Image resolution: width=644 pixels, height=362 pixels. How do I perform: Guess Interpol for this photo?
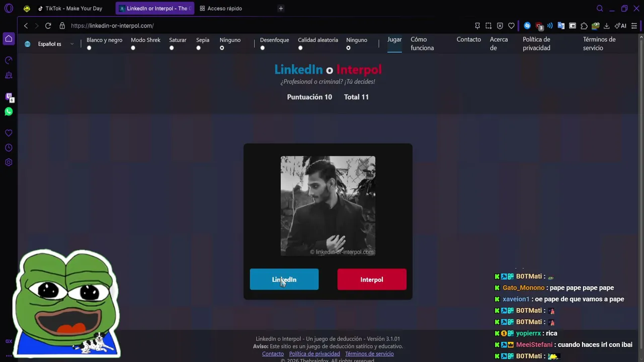372,280
